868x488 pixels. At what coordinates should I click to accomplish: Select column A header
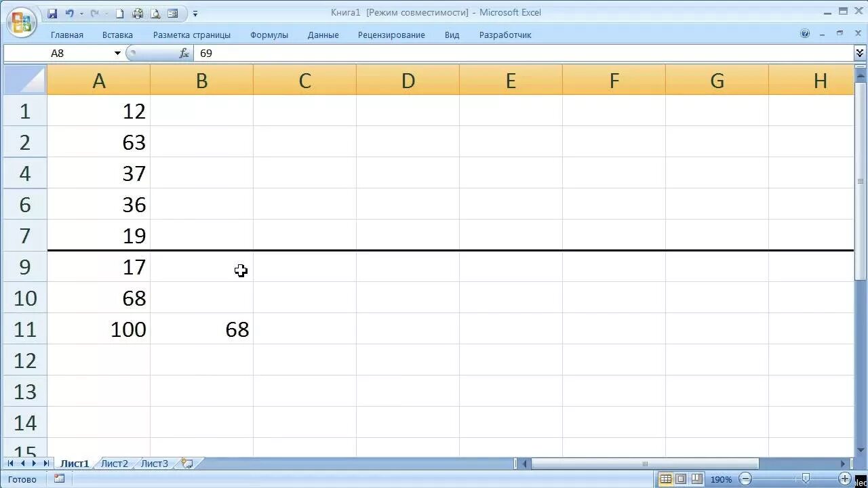tap(99, 81)
